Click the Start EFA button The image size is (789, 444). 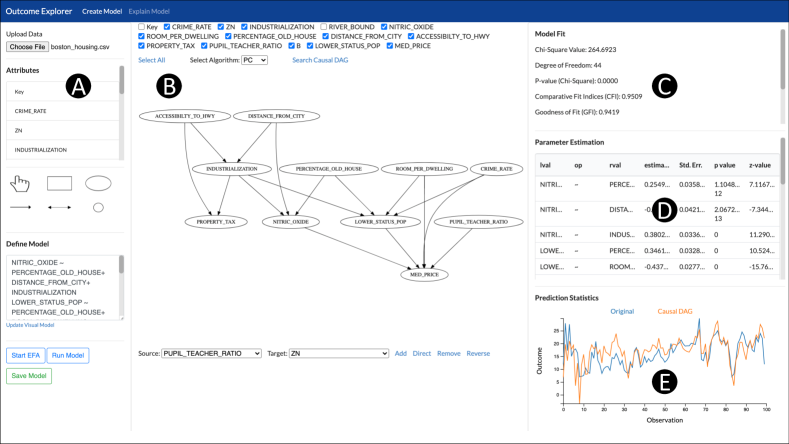26,355
